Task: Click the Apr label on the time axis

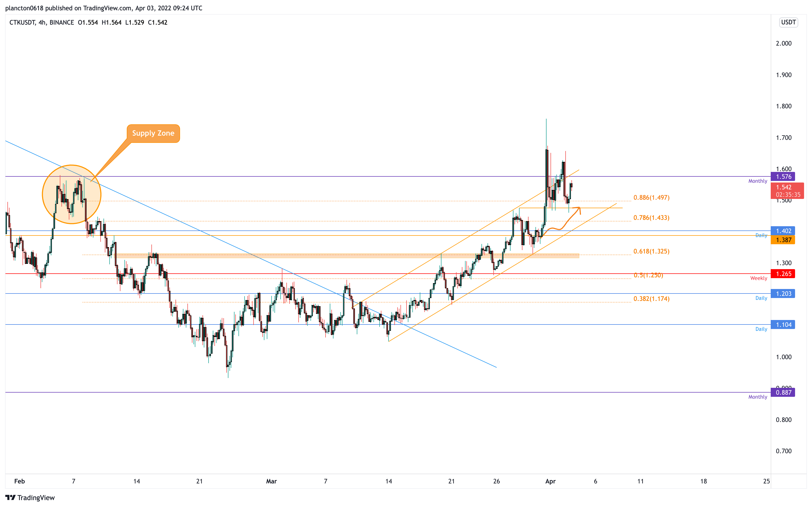Action: pos(551,481)
